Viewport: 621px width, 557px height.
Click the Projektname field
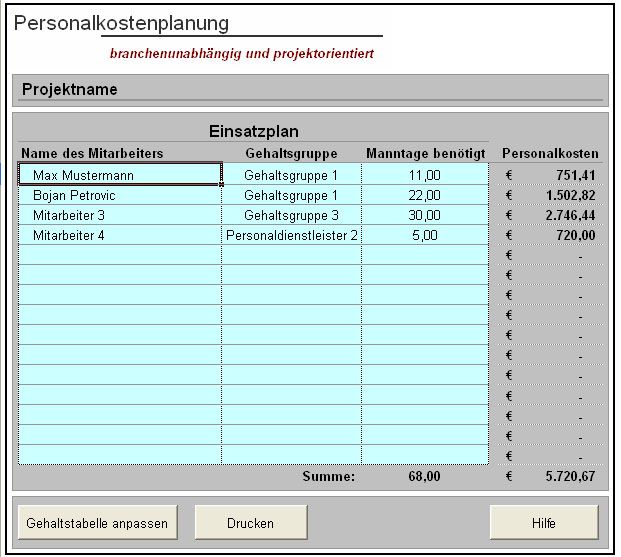pos(310,90)
